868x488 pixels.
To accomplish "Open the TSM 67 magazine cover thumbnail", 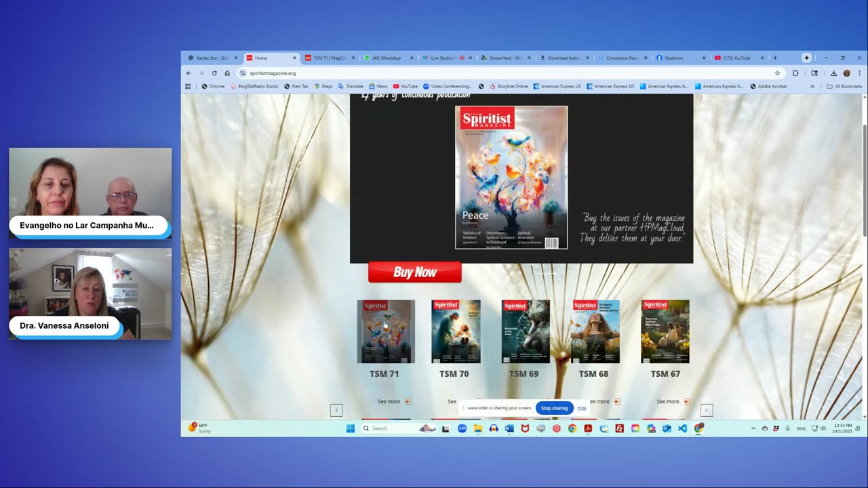I will pyautogui.click(x=665, y=331).
